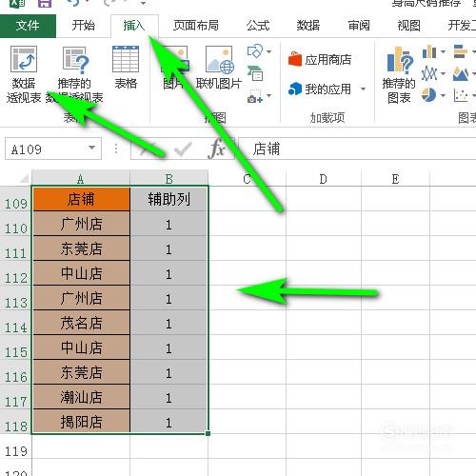Image resolution: width=476 pixels, height=476 pixels.
Task: Open the App Store (应用商店)
Action: (320, 59)
